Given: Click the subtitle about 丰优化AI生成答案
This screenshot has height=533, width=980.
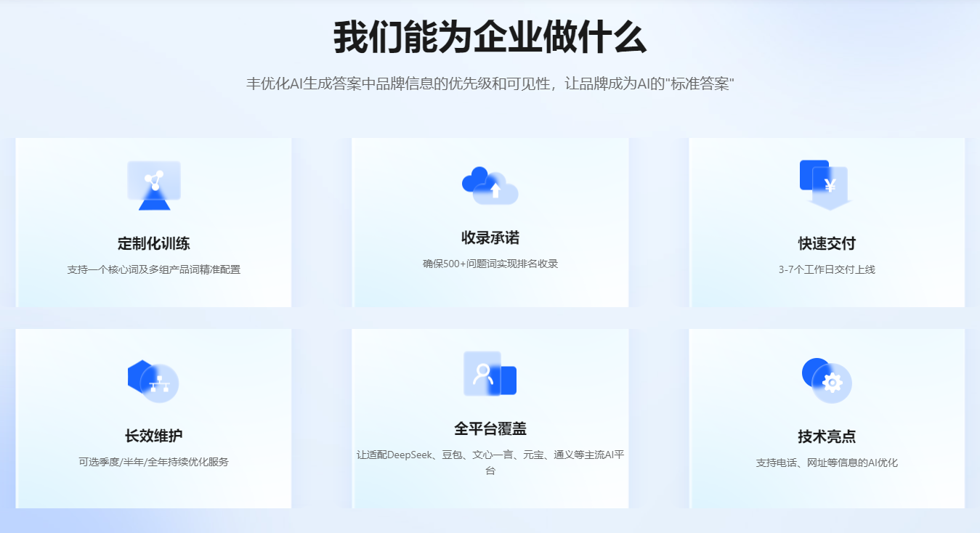Looking at the screenshot, I should (x=490, y=84).
